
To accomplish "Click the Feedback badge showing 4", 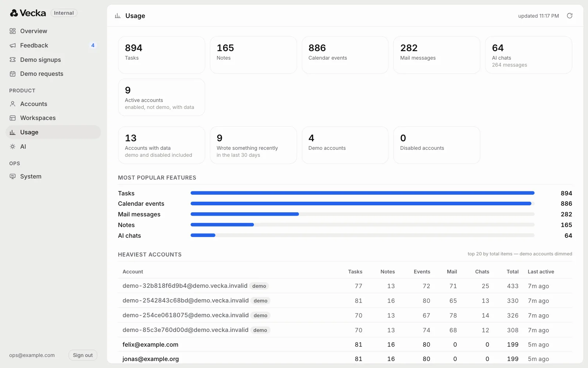I will (x=93, y=45).
